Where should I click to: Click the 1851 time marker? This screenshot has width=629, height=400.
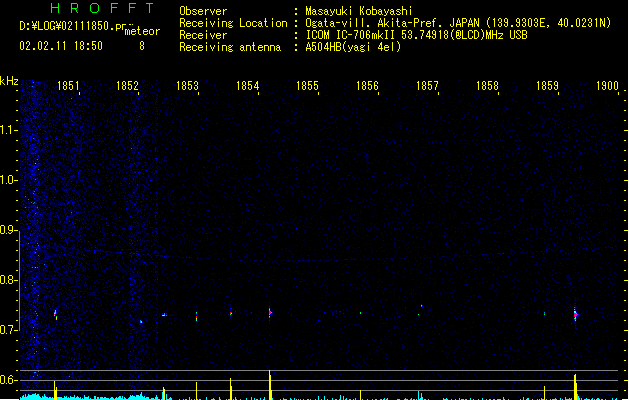(68, 86)
